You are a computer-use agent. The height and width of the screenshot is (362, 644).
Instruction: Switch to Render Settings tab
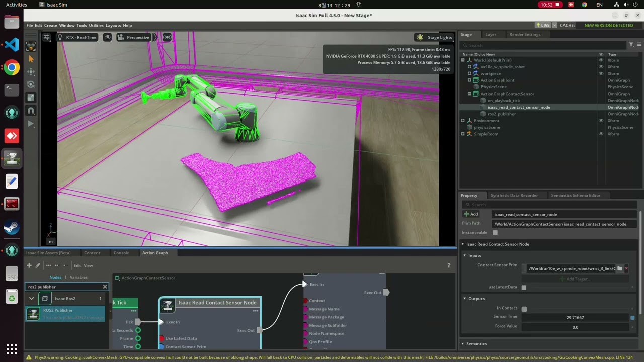(525, 35)
